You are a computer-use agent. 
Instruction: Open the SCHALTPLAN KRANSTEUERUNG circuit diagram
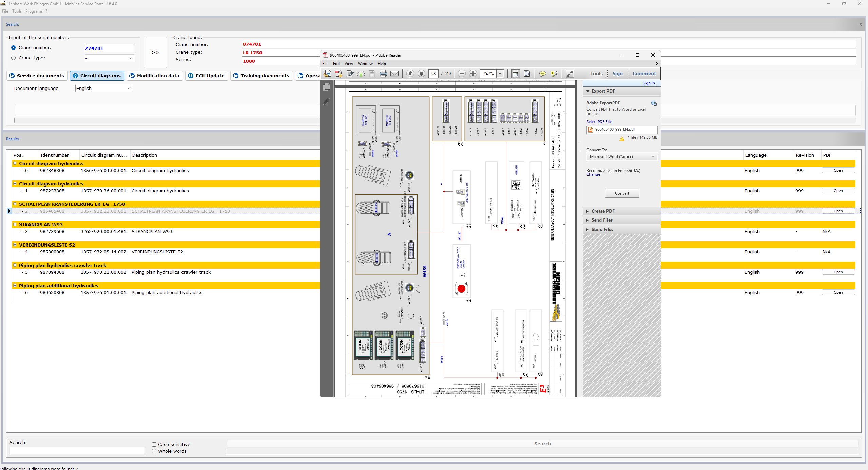point(838,211)
